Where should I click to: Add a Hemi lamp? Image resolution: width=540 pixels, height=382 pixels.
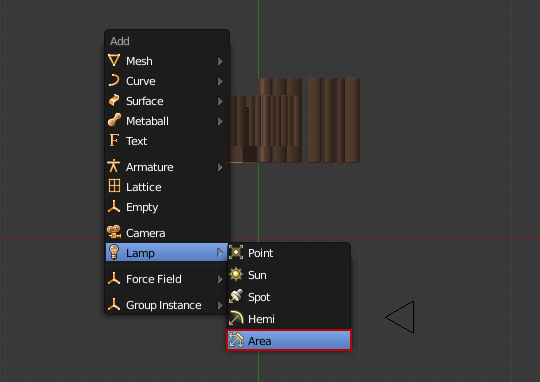coord(289,319)
